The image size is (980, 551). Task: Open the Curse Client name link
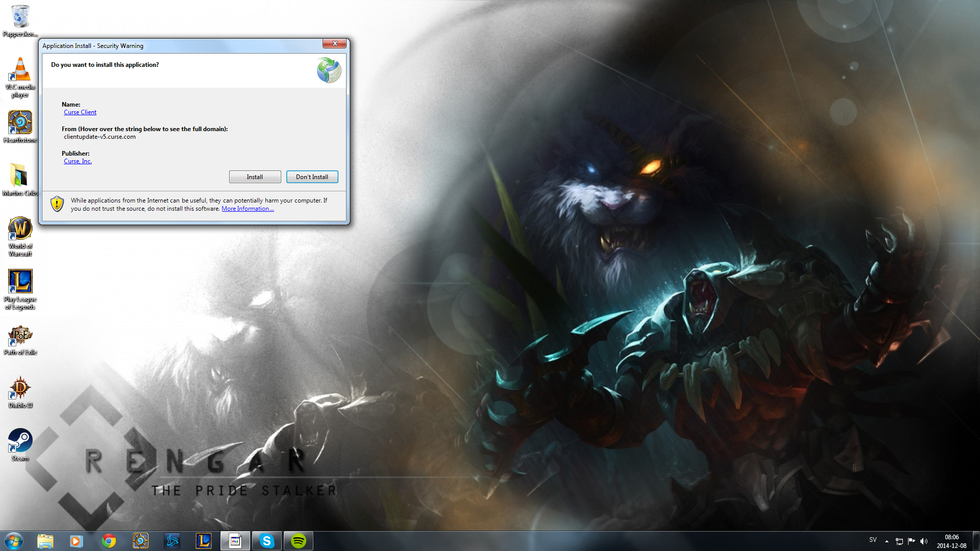point(80,112)
